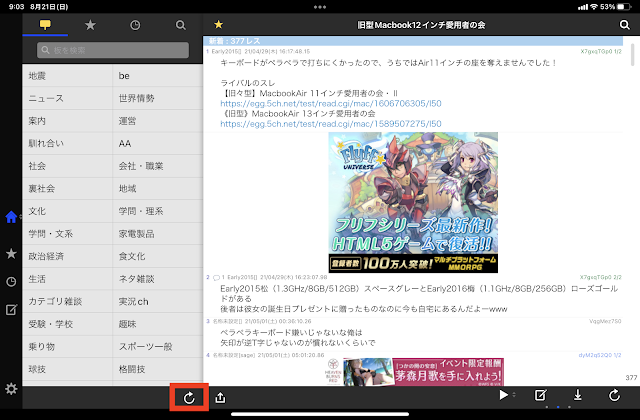Open the ニュース category
This screenshot has width=640, height=420.
[67, 98]
